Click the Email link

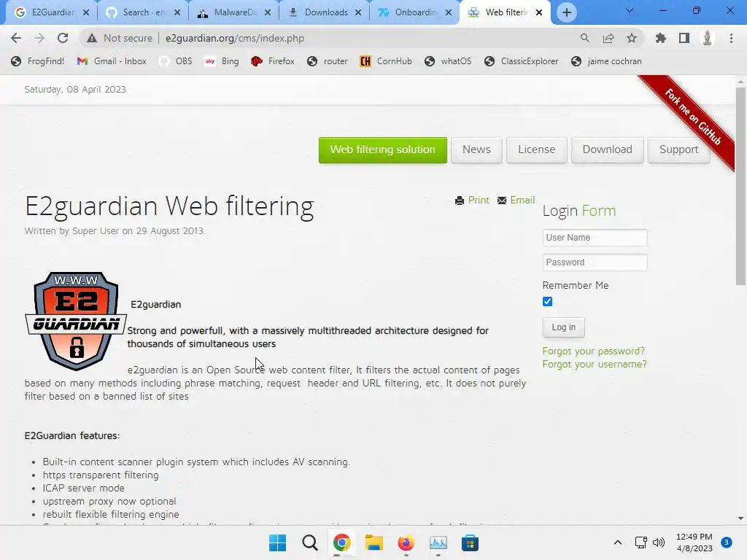click(x=516, y=200)
